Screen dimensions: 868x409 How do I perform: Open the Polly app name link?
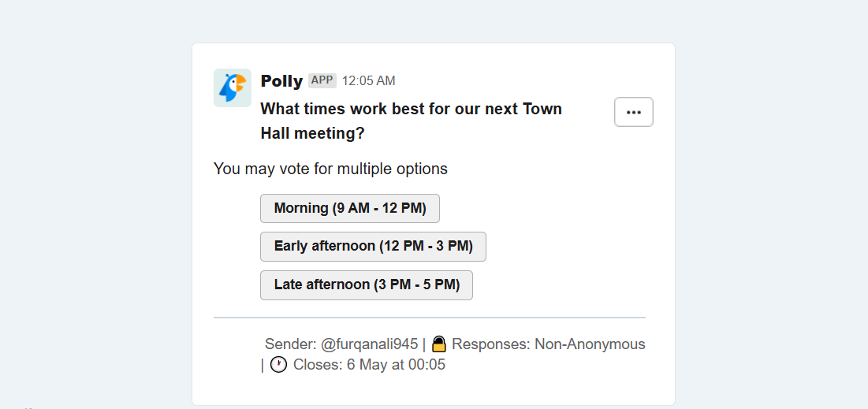coord(281,81)
